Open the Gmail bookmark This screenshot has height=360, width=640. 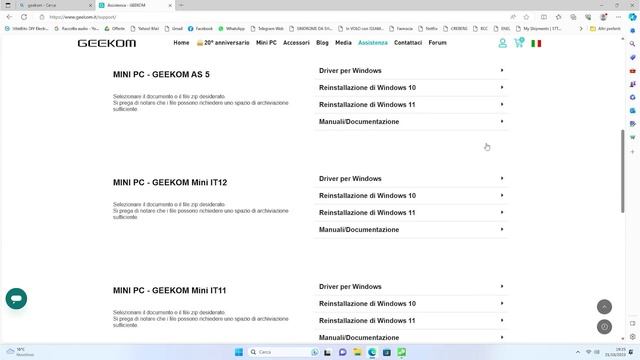(x=173, y=29)
